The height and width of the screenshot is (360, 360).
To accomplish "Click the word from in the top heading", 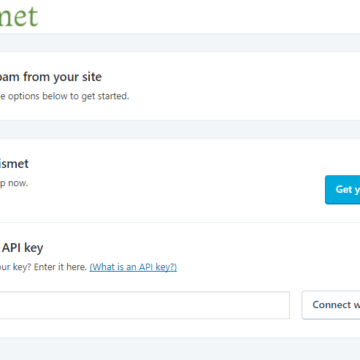I will pyautogui.click(x=37, y=77).
